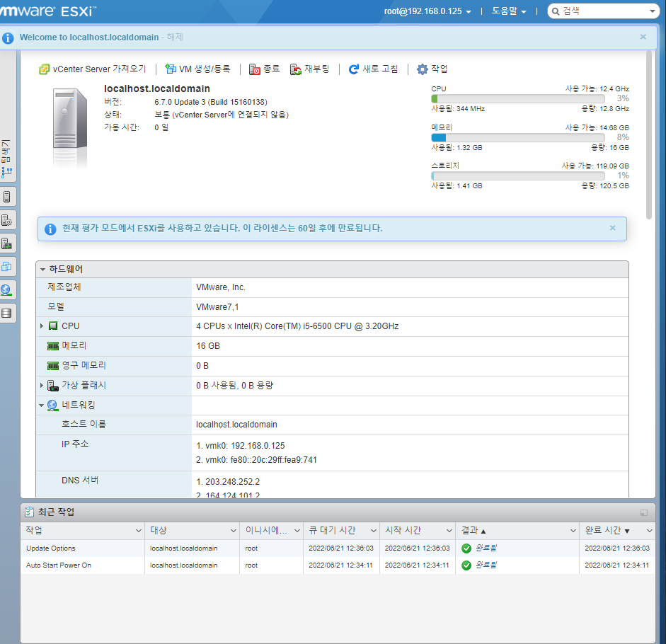Click the Auto Start Power On check icon
The height and width of the screenshot is (644, 666).
click(x=466, y=565)
